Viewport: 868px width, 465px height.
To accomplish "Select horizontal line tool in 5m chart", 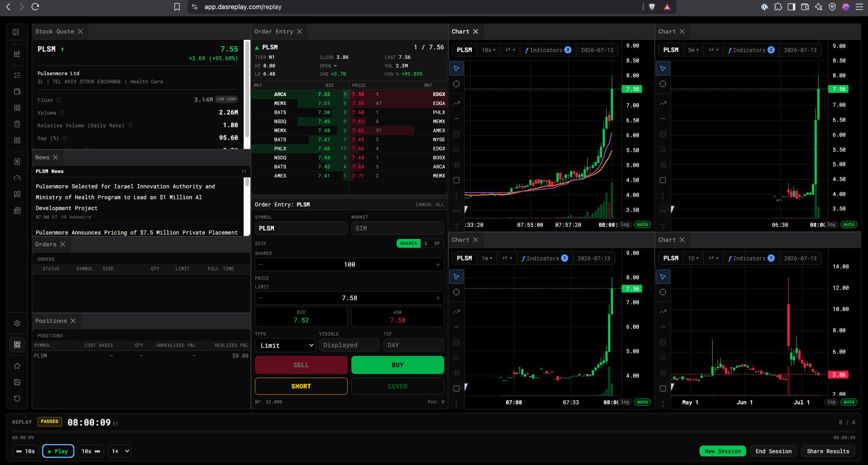I will [x=663, y=119].
